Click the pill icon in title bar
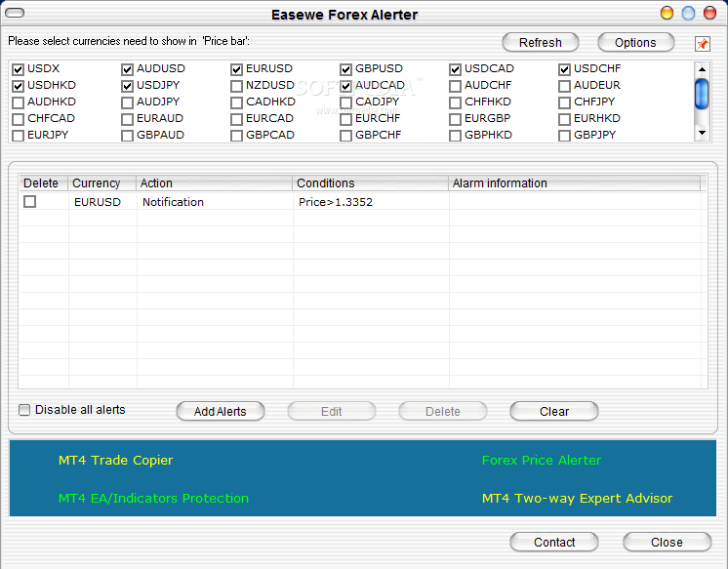This screenshot has height=569, width=728. (15, 13)
